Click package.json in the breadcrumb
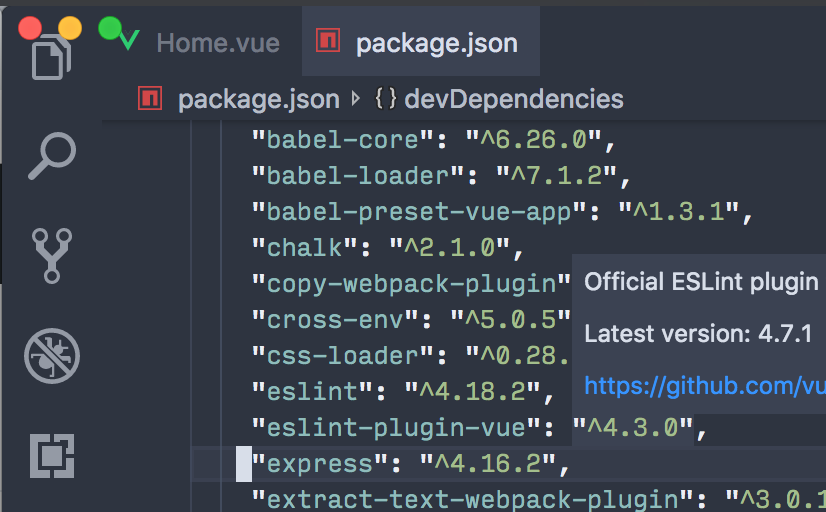This screenshot has width=826, height=512. (259, 99)
